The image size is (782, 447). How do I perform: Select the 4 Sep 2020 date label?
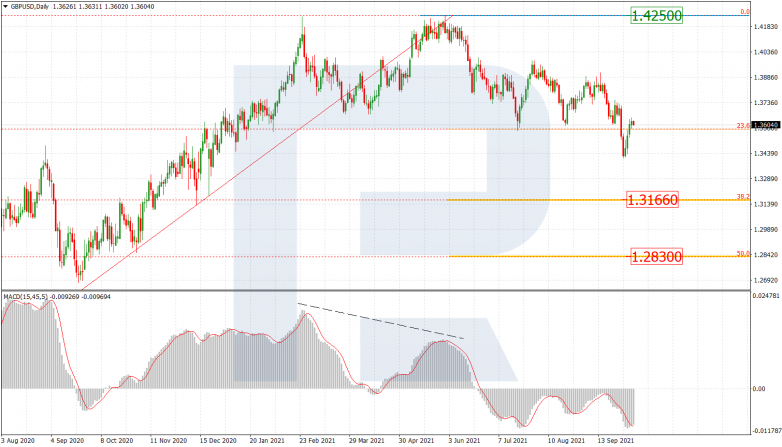point(67,441)
